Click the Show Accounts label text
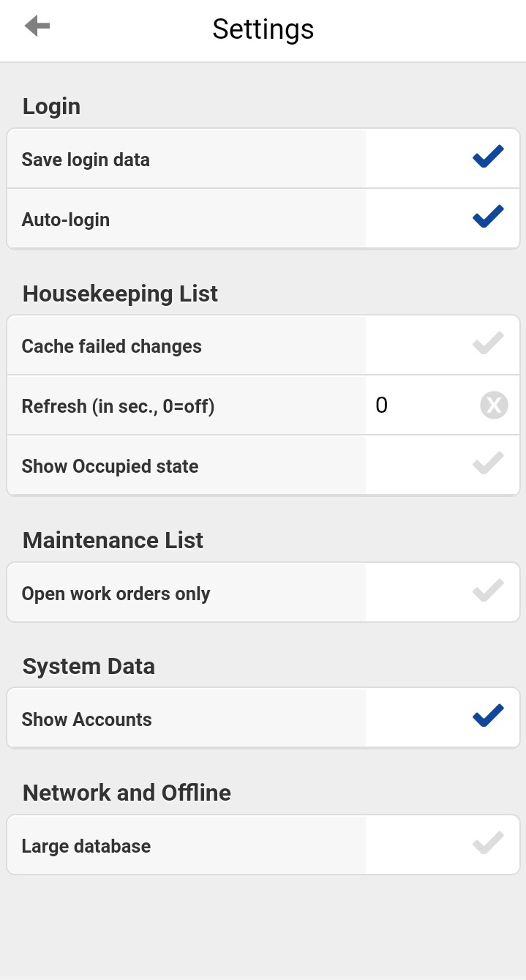The height and width of the screenshot is (980, 526). coord(87,719)
